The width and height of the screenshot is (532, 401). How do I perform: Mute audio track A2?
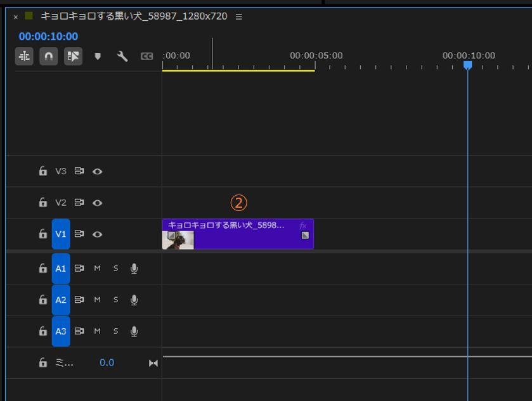98,300
